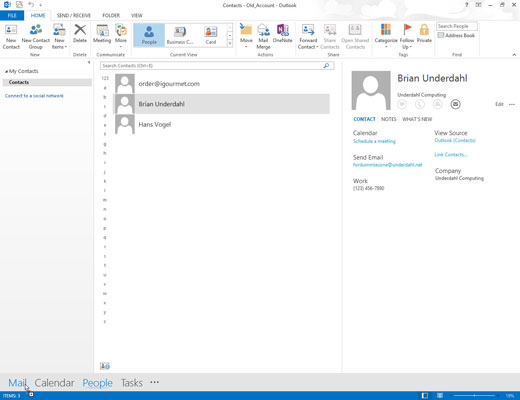Minimize the folder pane
This screenshot has height=400, width=520.
(89, 62)
